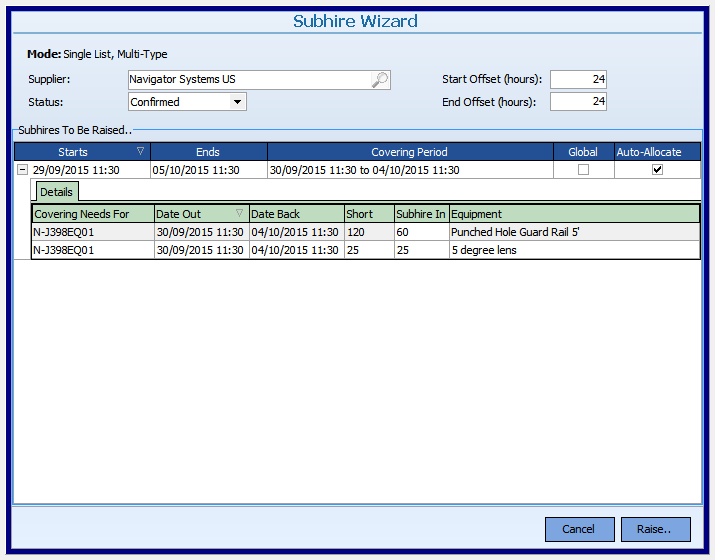Open the Status dropdown
The height and width of the screenshot is (560, 715).
coord(237,102)
